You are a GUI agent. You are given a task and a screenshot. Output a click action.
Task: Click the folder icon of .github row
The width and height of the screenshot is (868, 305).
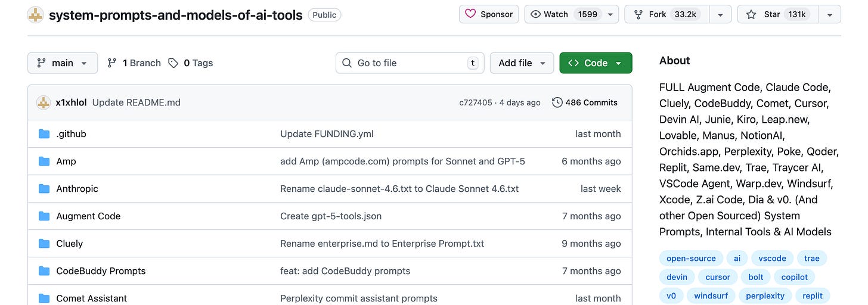click(x=44, y=133)
